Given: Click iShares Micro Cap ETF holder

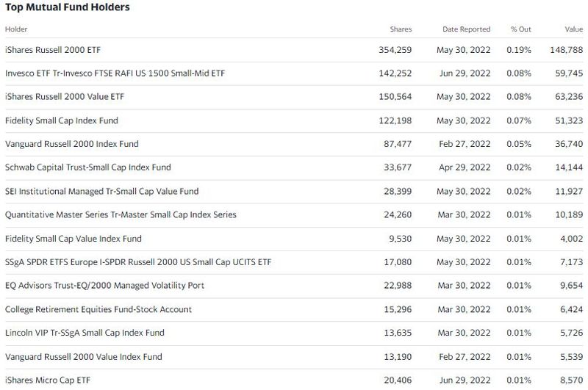Looking at the screenshot, I should (x=49, y=380).
